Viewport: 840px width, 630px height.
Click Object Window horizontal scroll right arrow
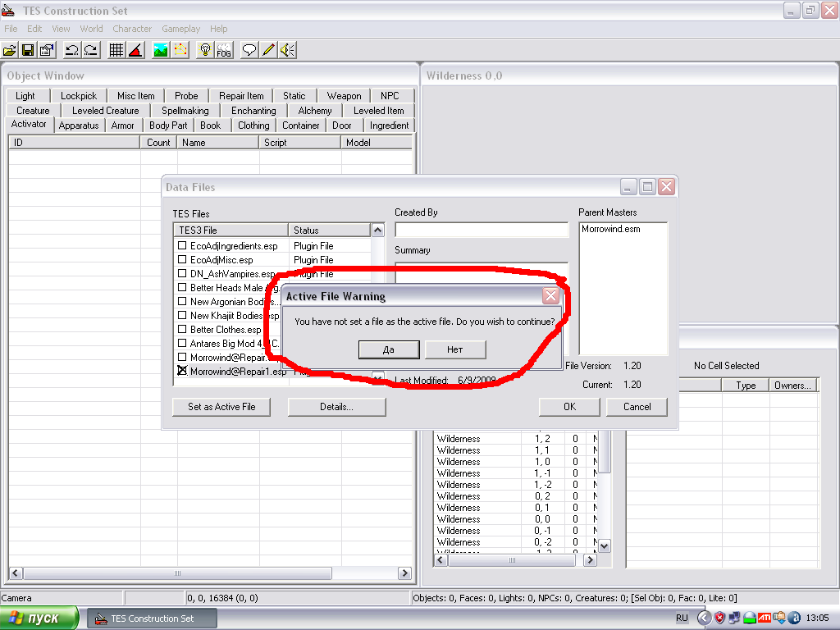pyautogui.click(x=405, y=573)
